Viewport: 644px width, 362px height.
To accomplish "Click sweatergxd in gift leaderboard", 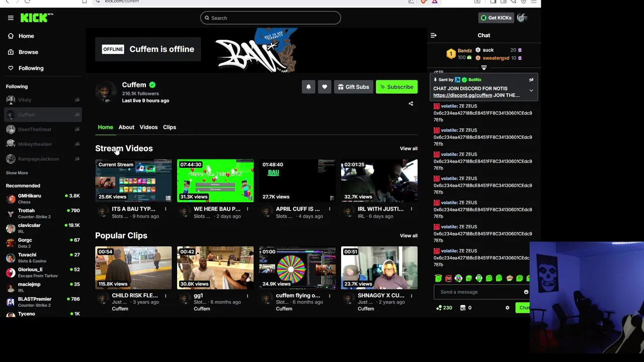I will pyautogui.click(x=496, y=58).
